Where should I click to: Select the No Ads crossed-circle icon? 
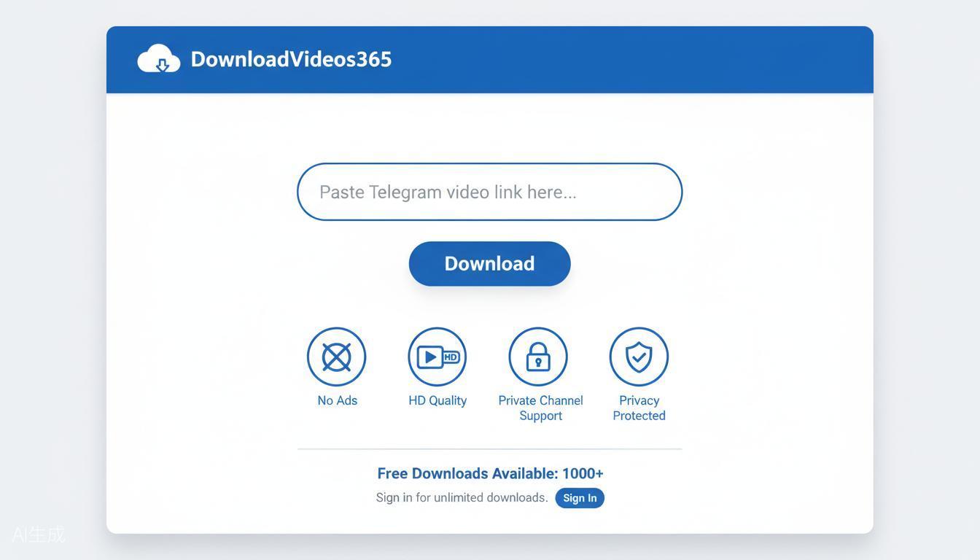tap(336, 357)
